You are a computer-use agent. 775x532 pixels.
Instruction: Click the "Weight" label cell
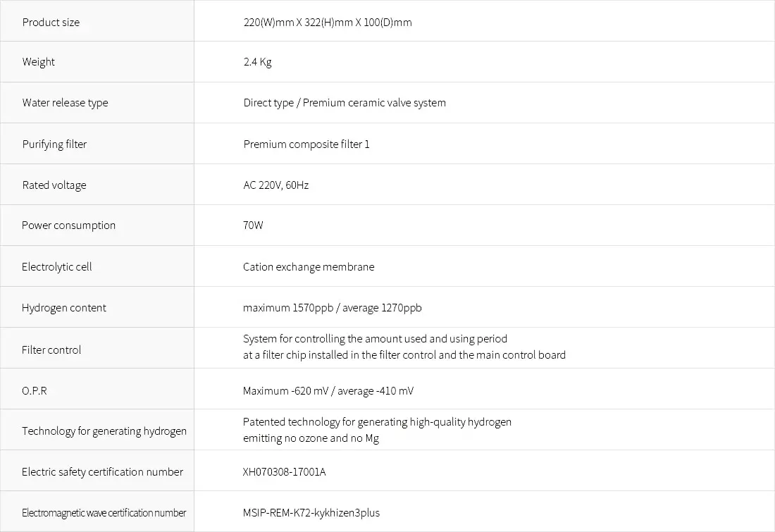(39, 62)
